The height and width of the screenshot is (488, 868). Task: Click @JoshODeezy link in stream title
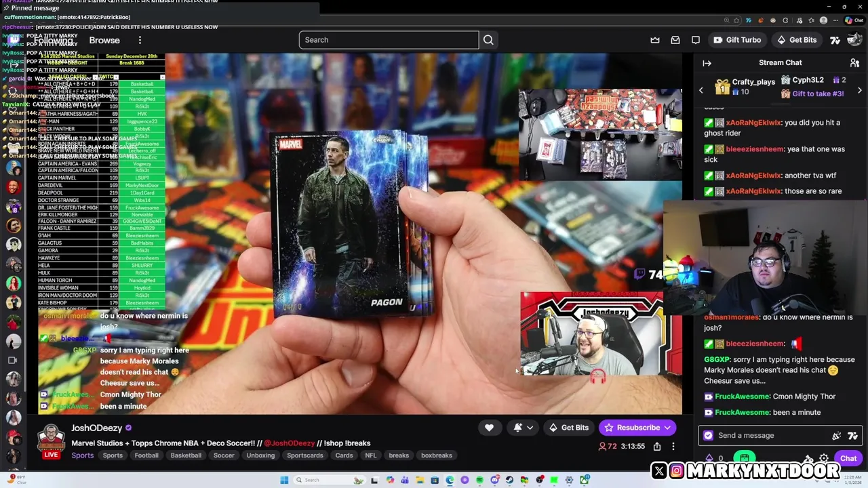click(x=290, y=443)
